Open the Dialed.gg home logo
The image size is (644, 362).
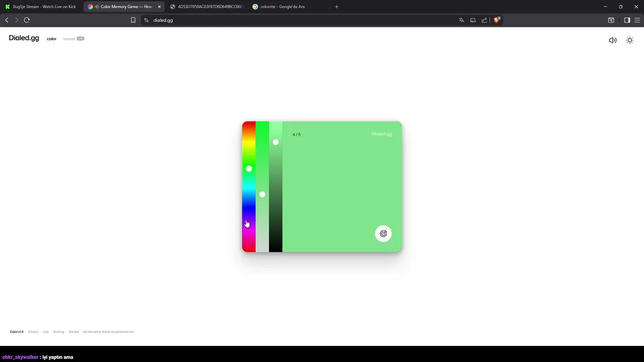[24, 38]
